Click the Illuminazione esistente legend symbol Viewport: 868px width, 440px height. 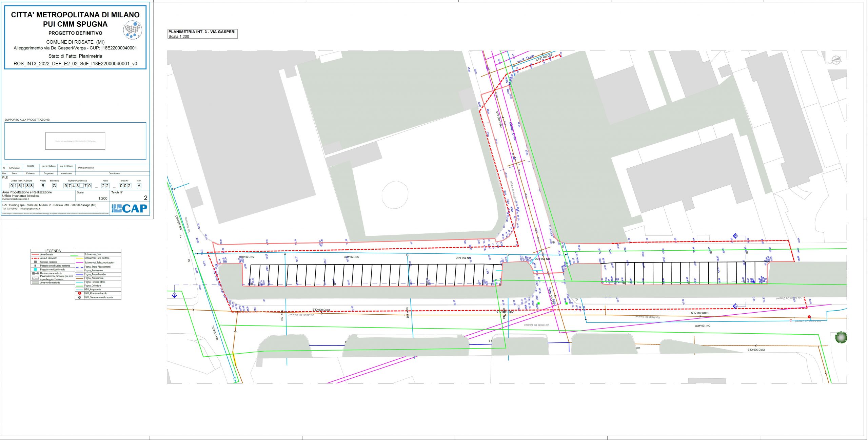point(35,273)
